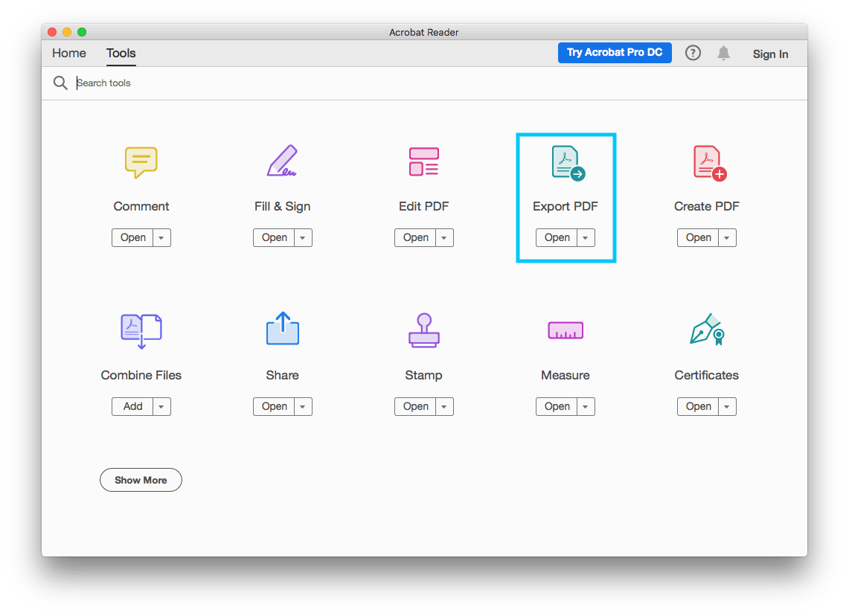Click the Combine Files label text
Viewport: 849px width, 616px height.
click(x=141, y=375)
